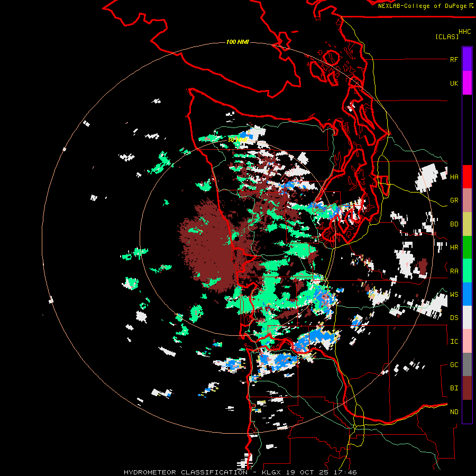Click the RA legend label text
Screen dimensions: 476x476
(x=454, y=271)
